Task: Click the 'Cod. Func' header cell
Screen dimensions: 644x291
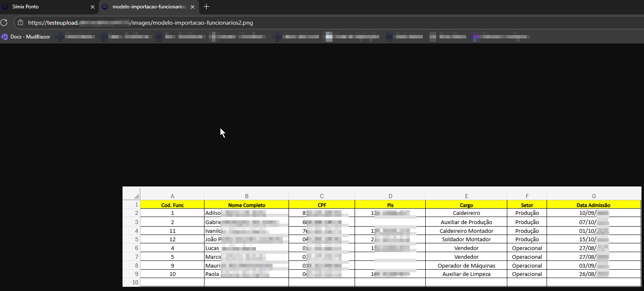Action: (172, 205)
